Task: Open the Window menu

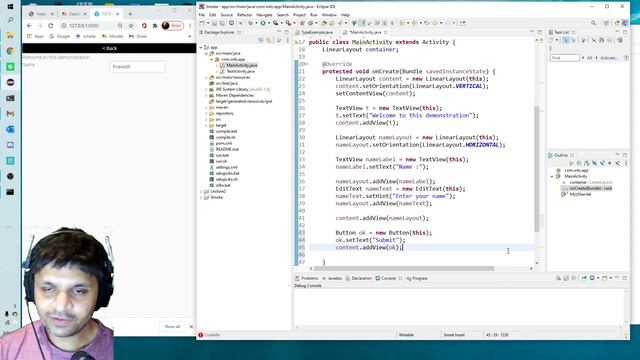Action: point(329,15)
